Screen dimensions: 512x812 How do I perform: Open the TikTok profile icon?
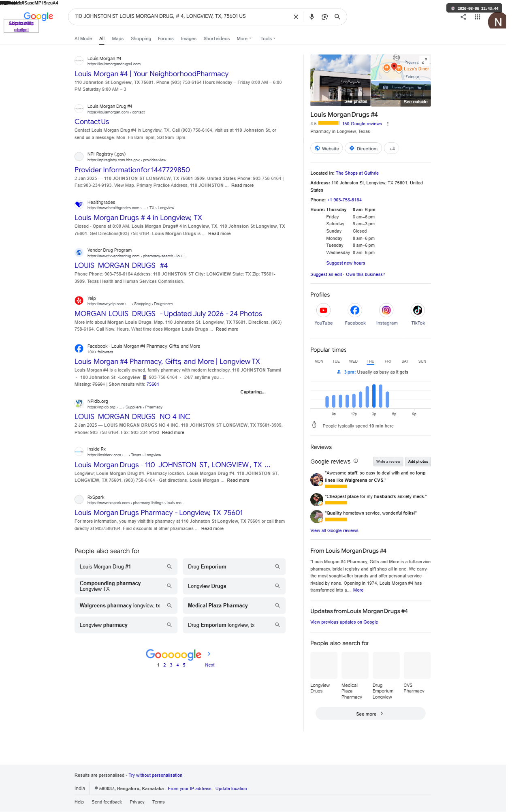click(x=418, y=310)
